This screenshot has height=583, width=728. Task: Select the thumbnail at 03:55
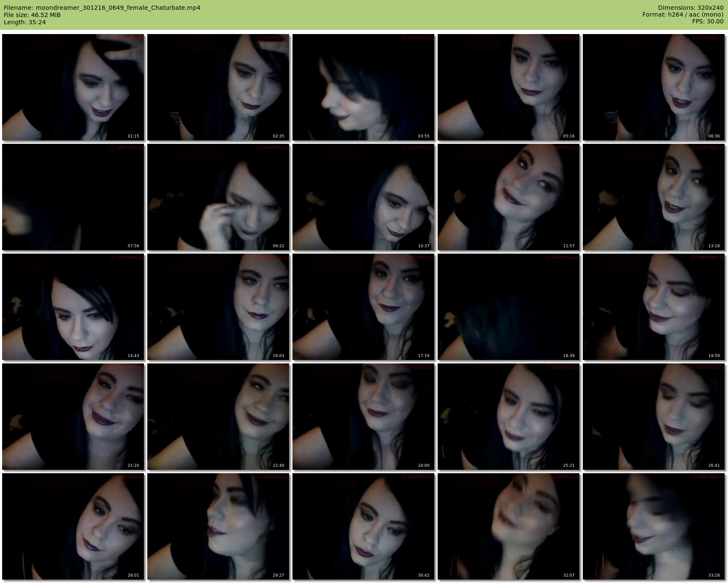point(364,87)
